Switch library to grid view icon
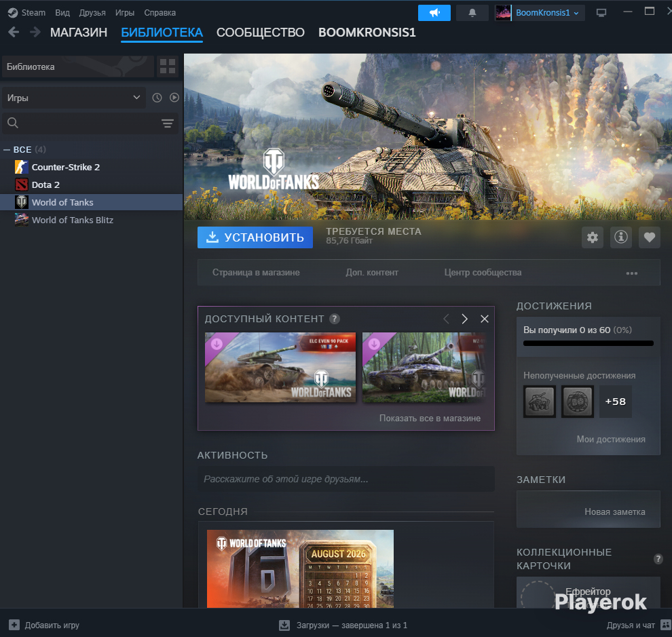The width and height of the screenshot is (672, 637). [168, 66]
